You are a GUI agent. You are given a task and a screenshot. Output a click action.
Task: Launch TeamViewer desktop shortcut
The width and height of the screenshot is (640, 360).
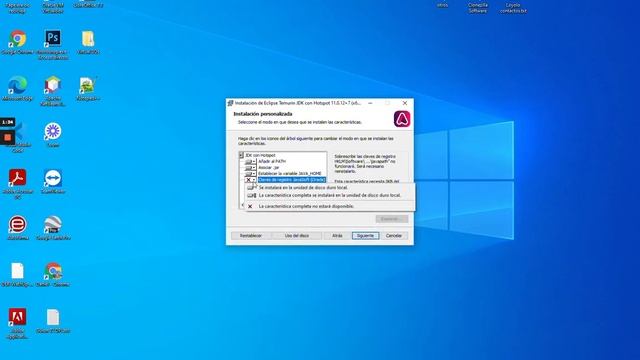(53, 178)
